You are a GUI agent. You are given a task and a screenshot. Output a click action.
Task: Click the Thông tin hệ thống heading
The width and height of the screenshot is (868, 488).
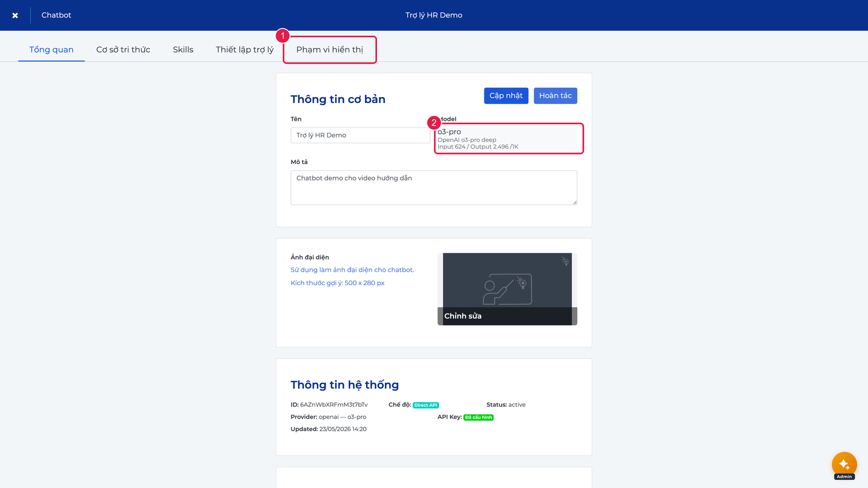tap(344, 385)
